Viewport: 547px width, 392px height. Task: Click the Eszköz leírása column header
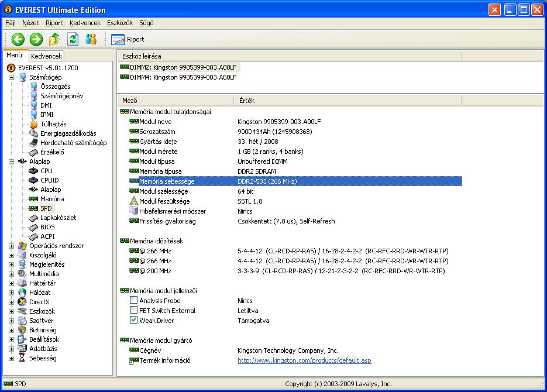[290, 56]
